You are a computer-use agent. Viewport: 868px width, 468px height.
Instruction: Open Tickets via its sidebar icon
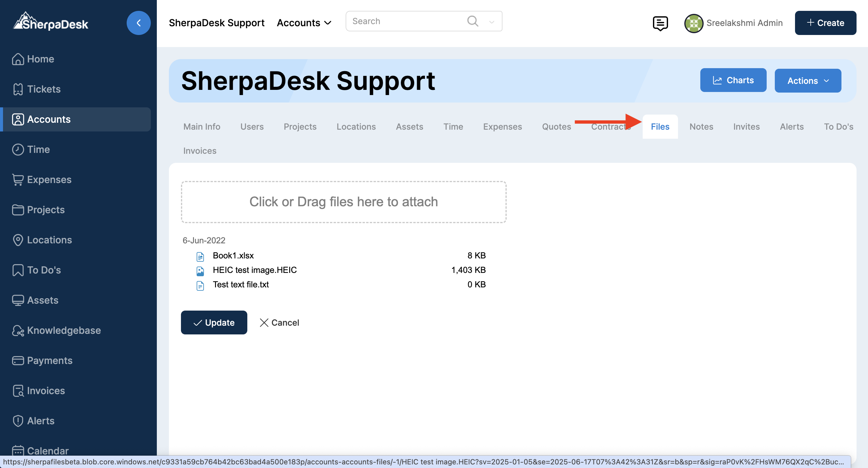click(x=18, y=89)
